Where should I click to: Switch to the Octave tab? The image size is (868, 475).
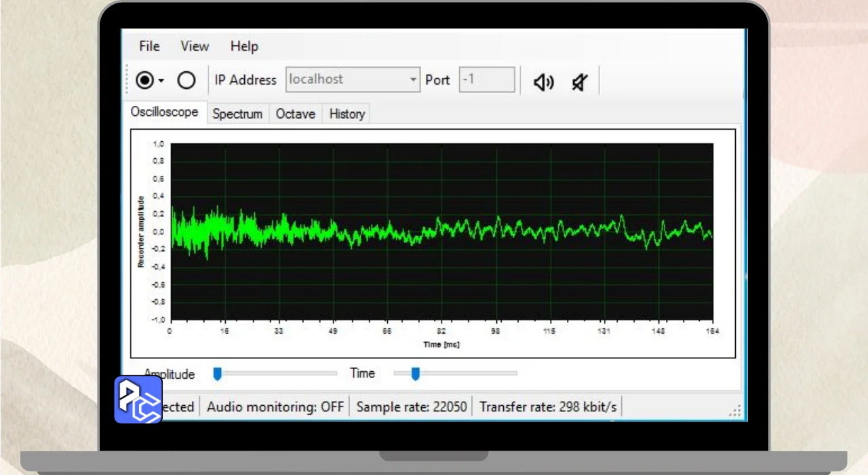[x=296, y=114]
